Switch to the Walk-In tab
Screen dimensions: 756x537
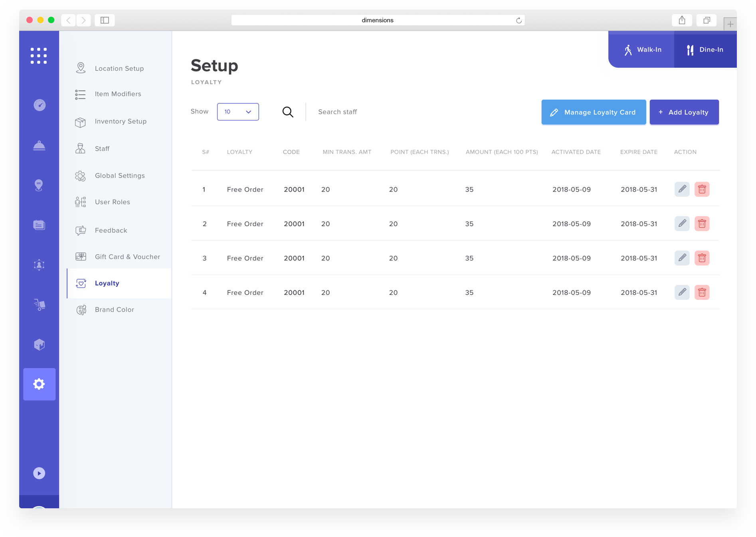[642, 49]
